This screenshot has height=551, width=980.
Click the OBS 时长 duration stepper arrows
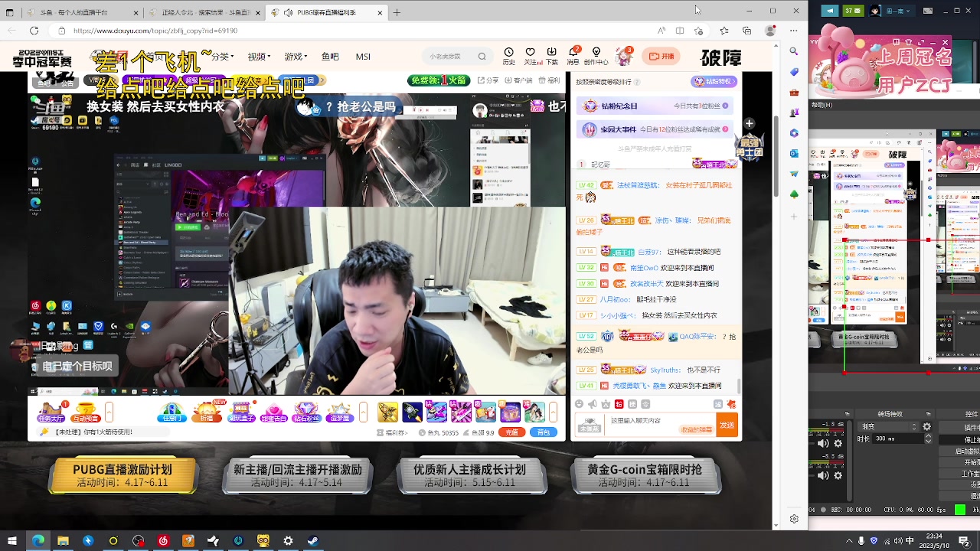coord(929,439)
